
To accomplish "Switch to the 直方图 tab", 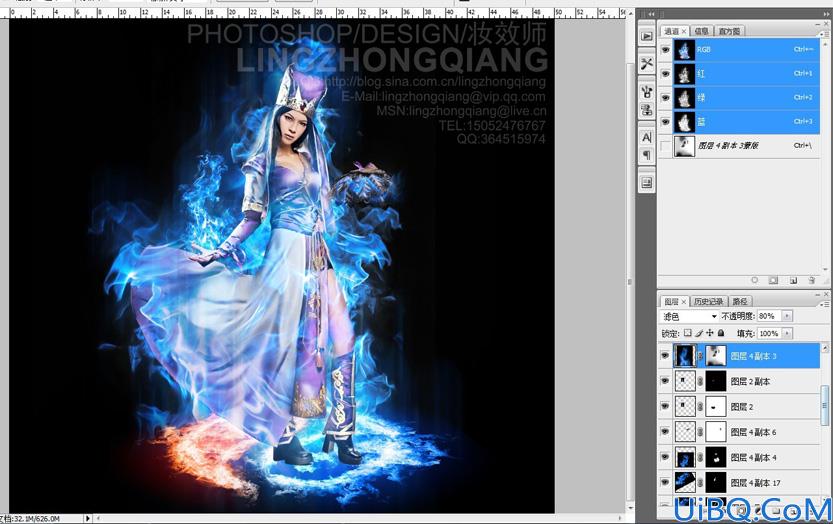I will click(x=729, y=31).
